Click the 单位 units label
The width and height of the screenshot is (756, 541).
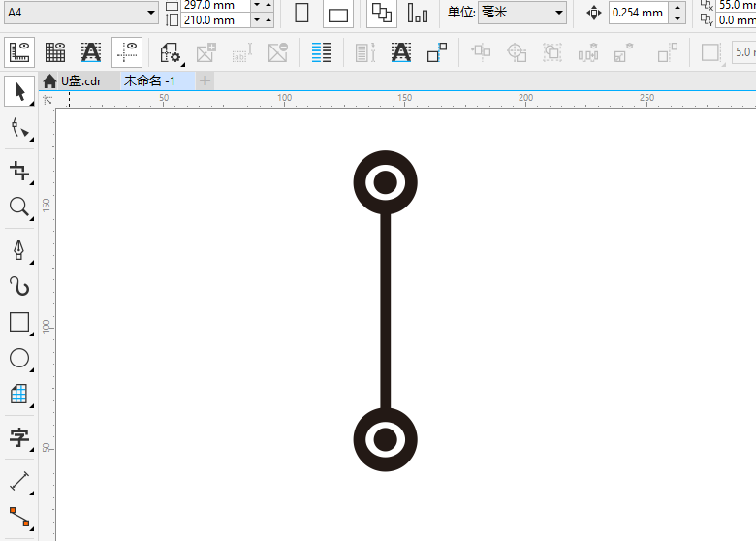461,12
